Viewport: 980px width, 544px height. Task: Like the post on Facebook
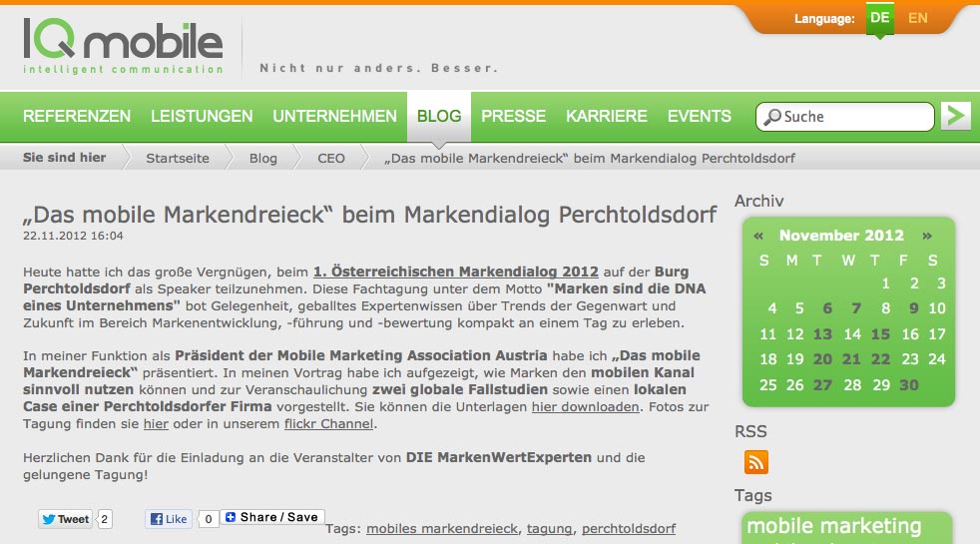click(169, 519)
